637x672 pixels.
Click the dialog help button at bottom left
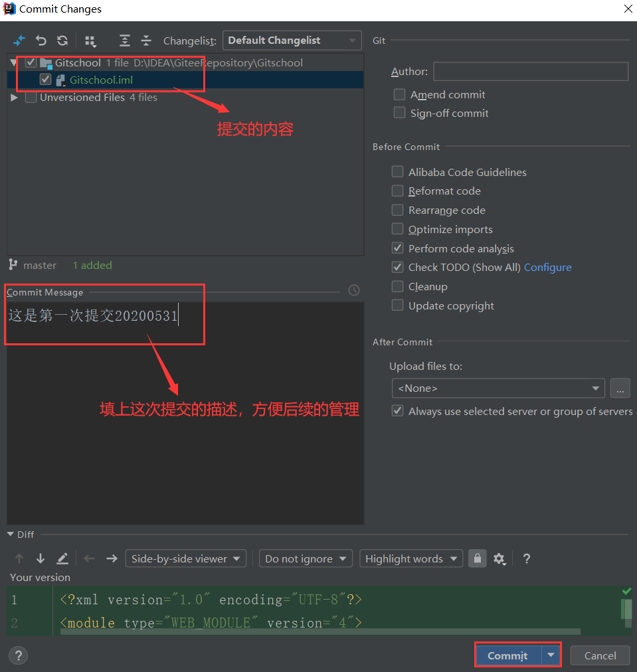19,655
